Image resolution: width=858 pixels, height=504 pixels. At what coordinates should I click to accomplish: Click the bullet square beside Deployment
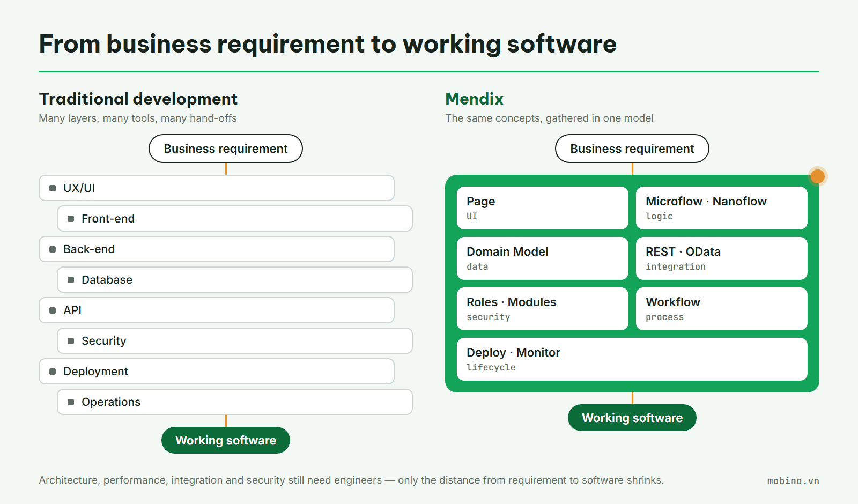(53, 372)
